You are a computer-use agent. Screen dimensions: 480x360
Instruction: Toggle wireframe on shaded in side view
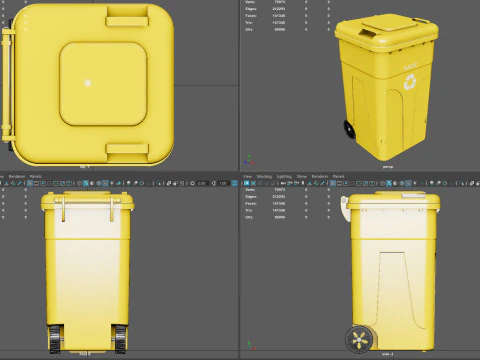click(401, 183)
